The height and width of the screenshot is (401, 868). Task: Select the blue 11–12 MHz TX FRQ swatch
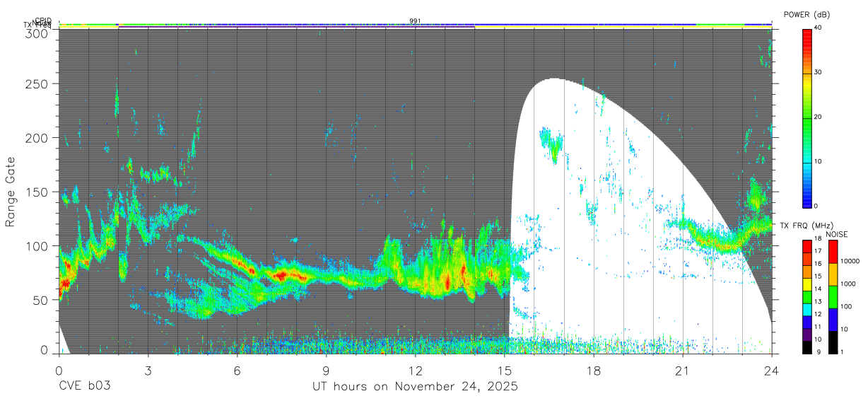click(x=807, y=322)
